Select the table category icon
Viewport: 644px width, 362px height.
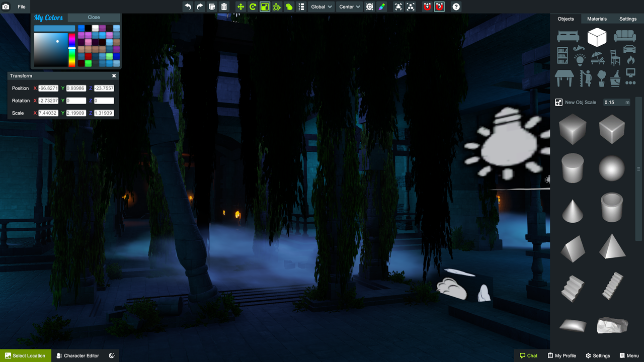[564, 78]
